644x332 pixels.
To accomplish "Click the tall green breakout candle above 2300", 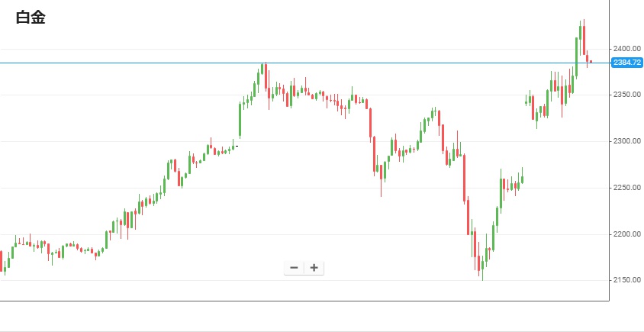I will tap(240, 118).
